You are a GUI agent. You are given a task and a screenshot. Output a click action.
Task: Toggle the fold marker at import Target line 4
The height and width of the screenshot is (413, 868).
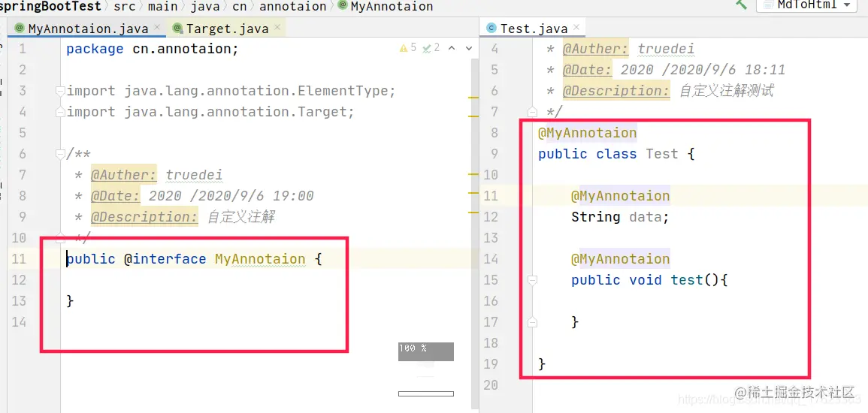(x=60, y=112)
